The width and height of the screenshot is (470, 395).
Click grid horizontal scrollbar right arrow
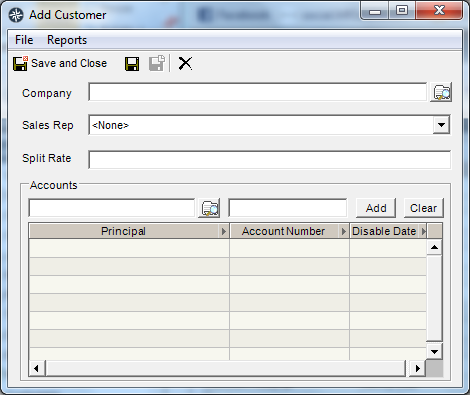tap(418, 368)
